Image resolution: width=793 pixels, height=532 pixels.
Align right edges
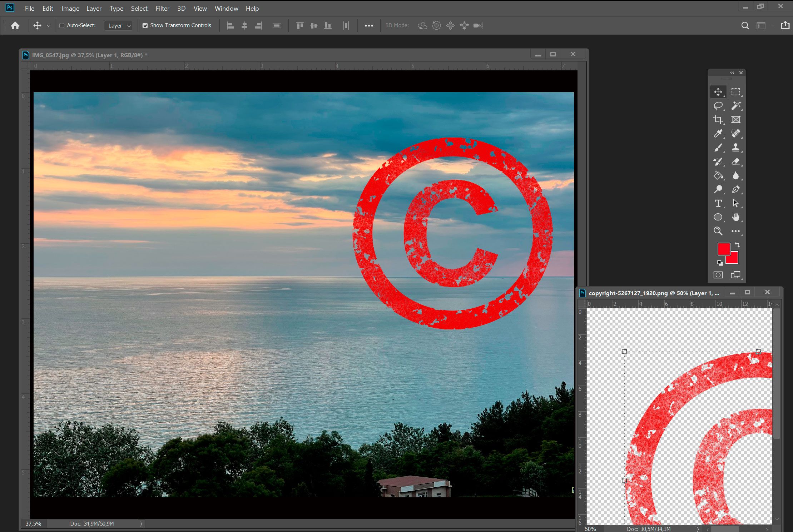point(258,26)
